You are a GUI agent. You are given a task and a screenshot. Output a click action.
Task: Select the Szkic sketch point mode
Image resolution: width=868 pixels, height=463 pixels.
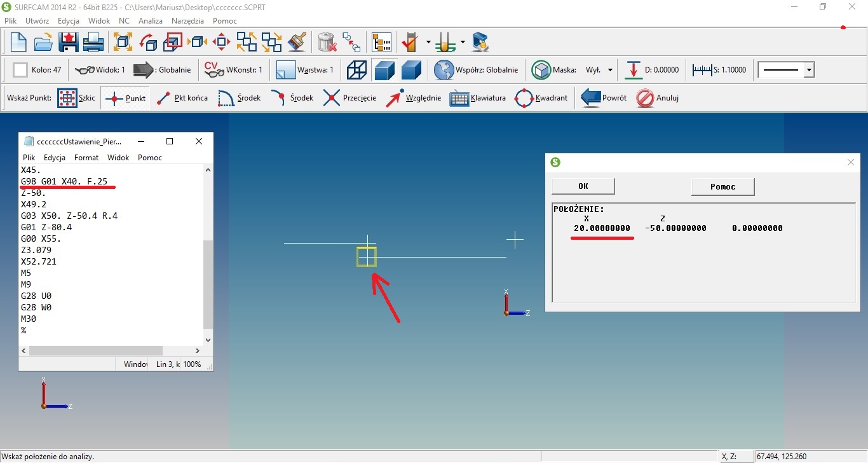tap(76, 98)
